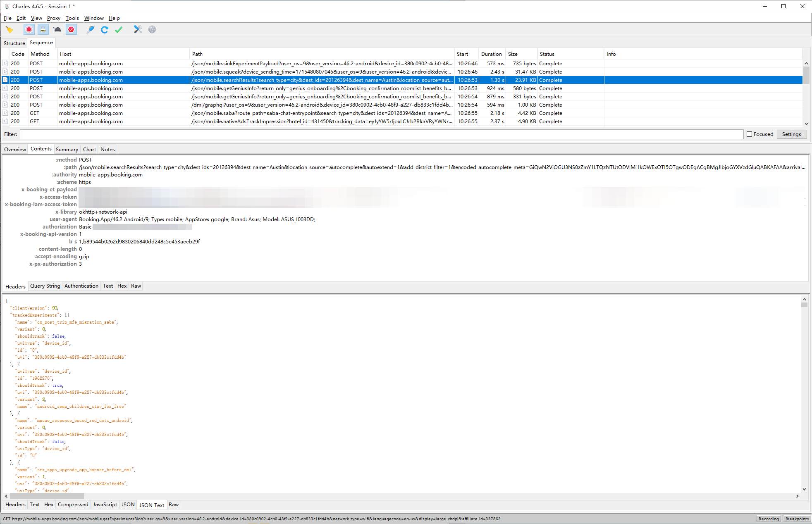Open Tools via wrench-screwdriver icon
This screenshot has width=812, height=524.
coord(138,29)
